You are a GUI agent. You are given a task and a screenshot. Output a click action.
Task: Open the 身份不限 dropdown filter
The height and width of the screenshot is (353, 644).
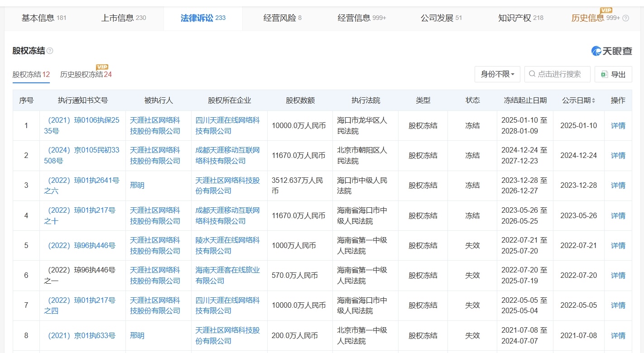coord(497,74)
